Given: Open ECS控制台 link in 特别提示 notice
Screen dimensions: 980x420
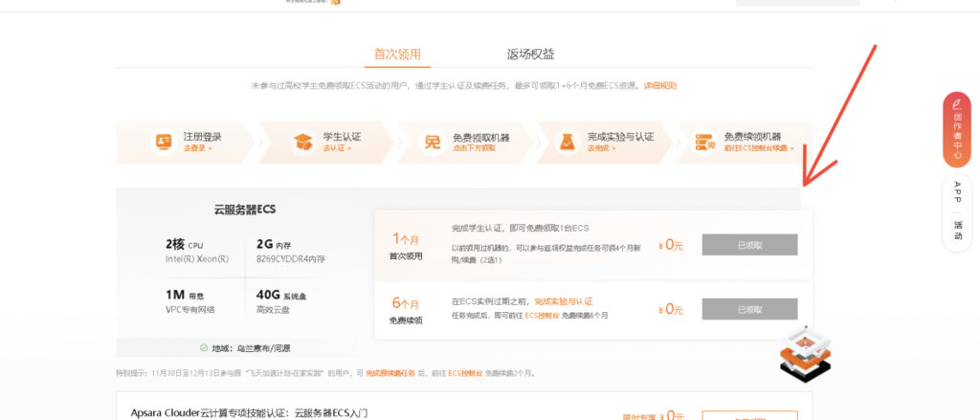Looking at the screenshot, I should (x=465, y=373).
